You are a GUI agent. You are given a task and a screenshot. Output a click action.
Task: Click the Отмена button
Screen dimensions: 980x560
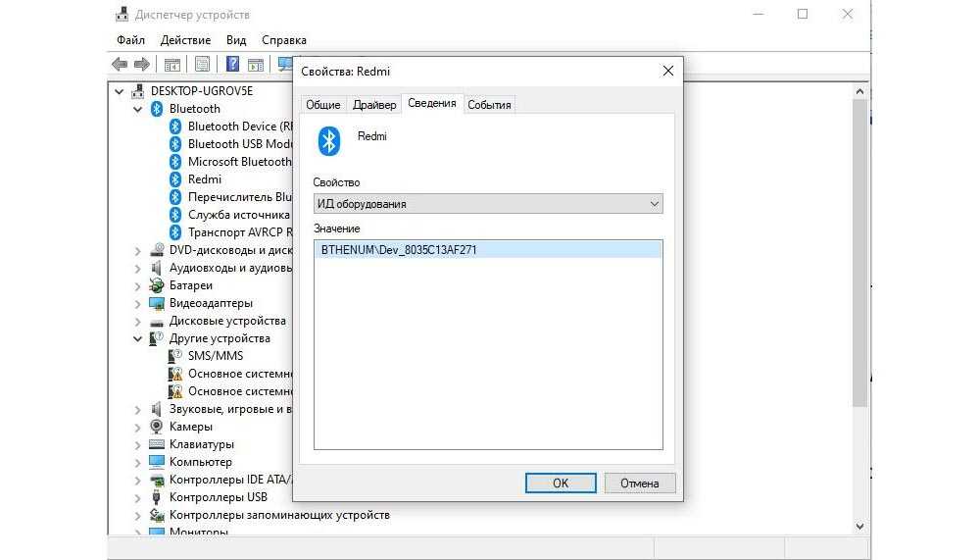639,483
